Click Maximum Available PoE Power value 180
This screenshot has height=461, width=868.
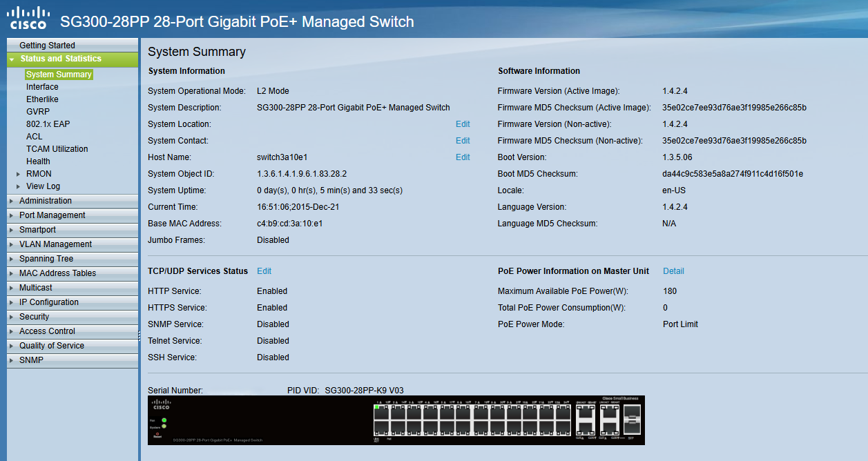click(x=670, y=291)
